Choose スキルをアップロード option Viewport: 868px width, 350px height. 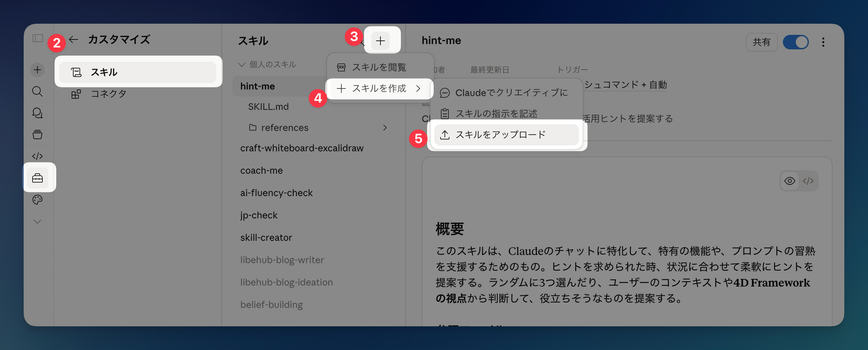[507, 135]
